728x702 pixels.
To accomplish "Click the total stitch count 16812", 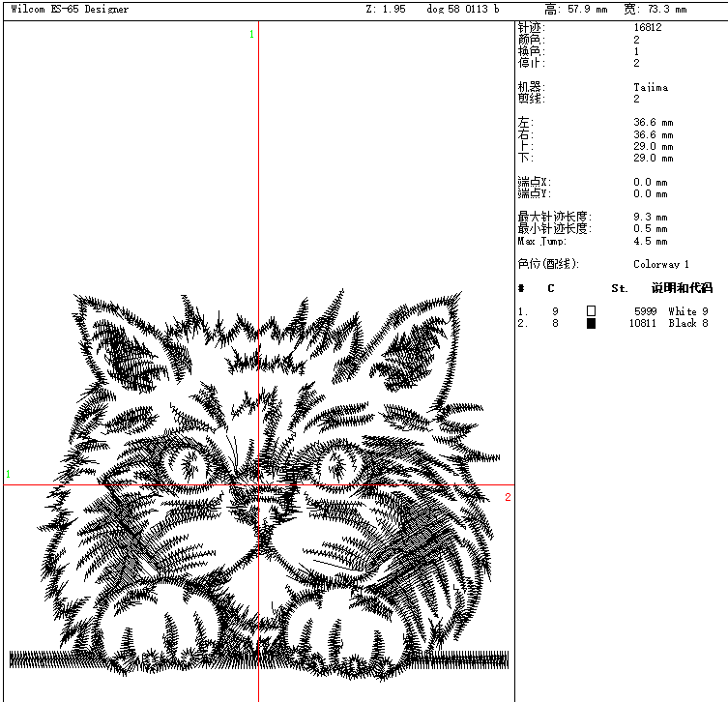I will [x=648, y=28].
